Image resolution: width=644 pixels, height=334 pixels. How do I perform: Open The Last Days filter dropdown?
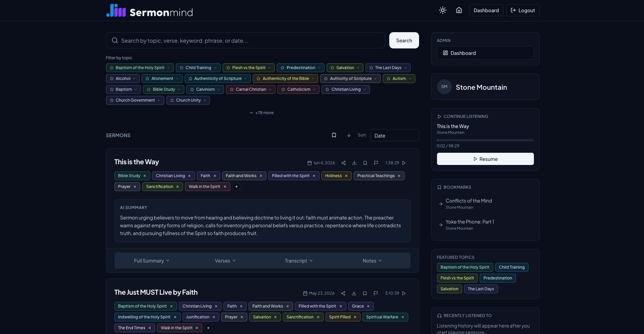(x=405, y=68)
